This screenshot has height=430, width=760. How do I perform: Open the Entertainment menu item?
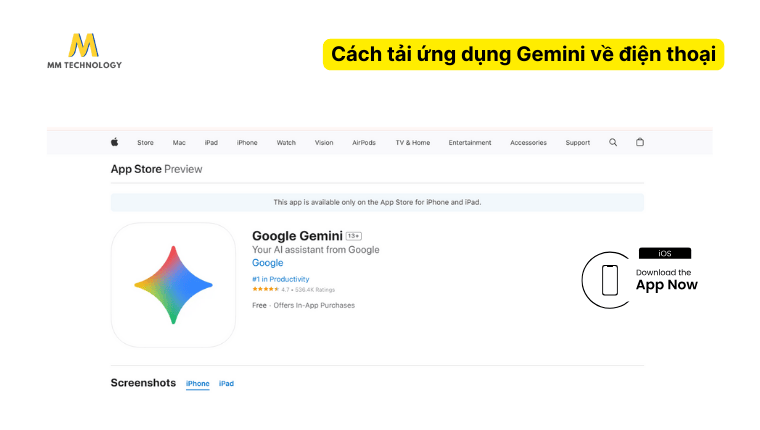pos(470,143)
